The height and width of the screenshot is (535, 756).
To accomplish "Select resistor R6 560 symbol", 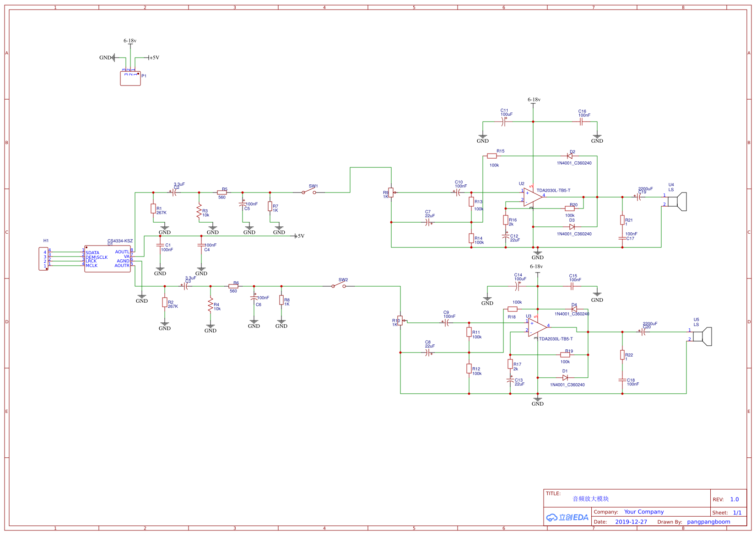I will tap(233, 286).
